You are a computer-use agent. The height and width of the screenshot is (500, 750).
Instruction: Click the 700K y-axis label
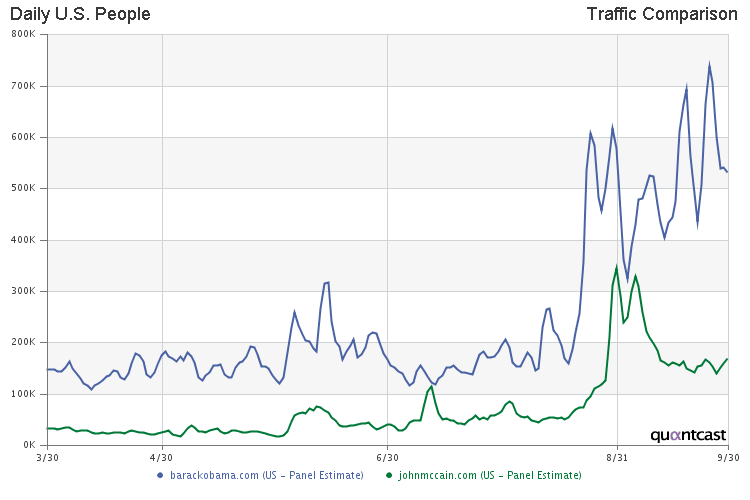[23, 86]
